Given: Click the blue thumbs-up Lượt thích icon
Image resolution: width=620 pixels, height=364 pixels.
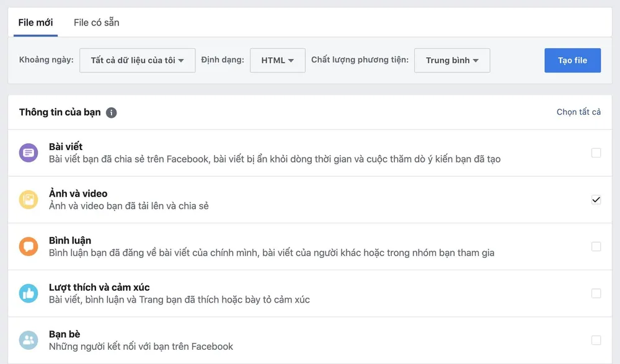Looking at the screenshot, I should [29, 293].
